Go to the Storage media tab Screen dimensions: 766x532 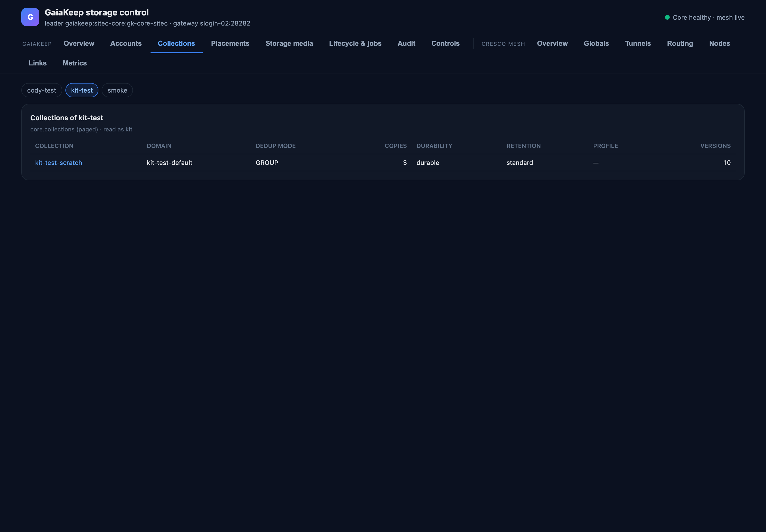tap(289, 43)
